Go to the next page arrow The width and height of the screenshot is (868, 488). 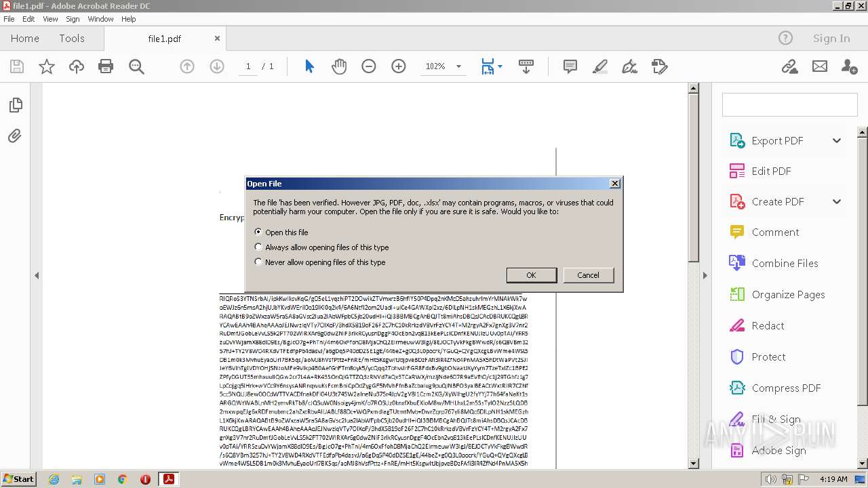pyautogui.click(x=217, y=66)
